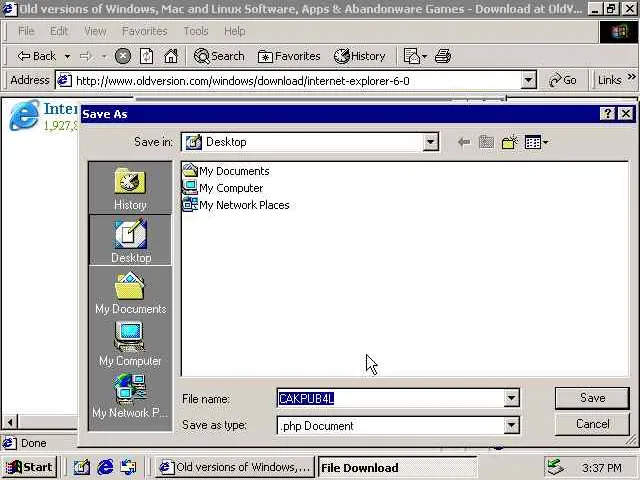Viewport: 640px width, 480px height.
Task: Click the Mail icon in the IE toolbar
Action: pyautogui.click(x=412, y=56)
